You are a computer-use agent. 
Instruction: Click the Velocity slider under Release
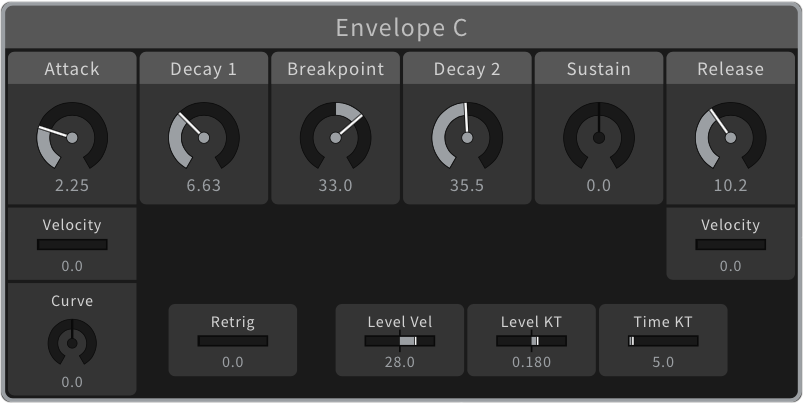click(731, 245)
